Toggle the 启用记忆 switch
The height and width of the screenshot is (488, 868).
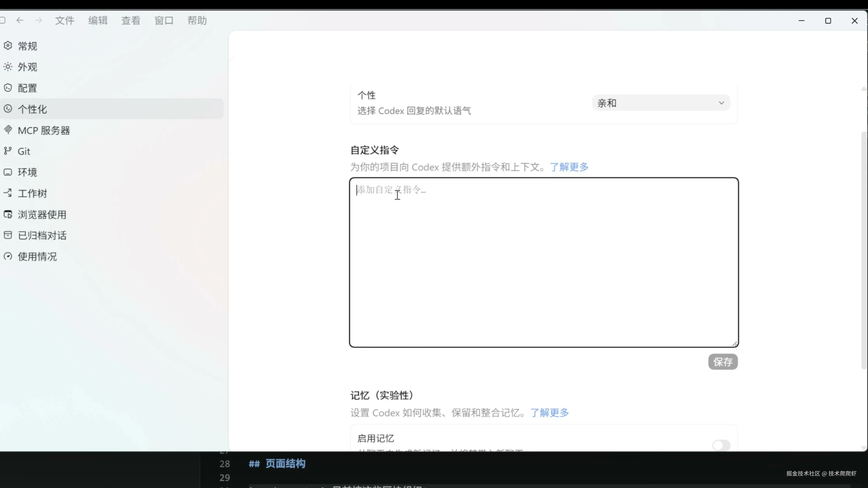(721, 445)
